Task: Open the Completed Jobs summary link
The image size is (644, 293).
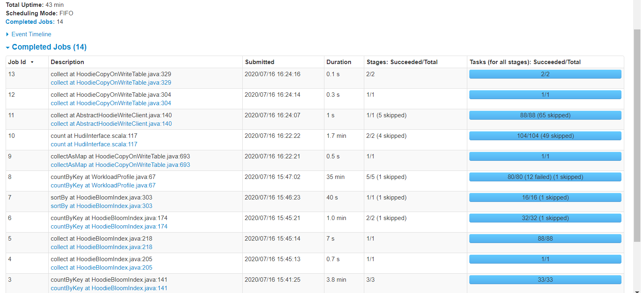Action: [30, 22]
